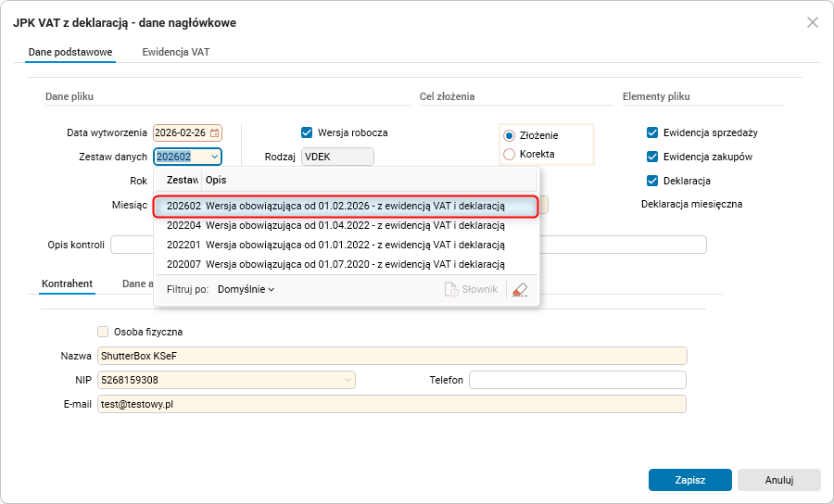
Task: Toggle Ewidencja zakupów checkbox
Action: click(x=652, y=157)
